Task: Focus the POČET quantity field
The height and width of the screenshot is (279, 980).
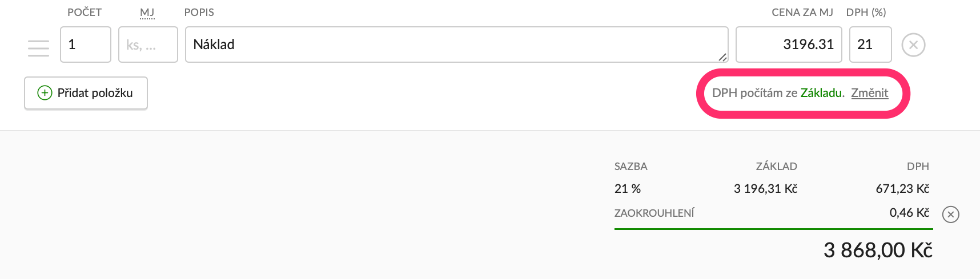Action: pyautogui.click(x=85, y=45)
